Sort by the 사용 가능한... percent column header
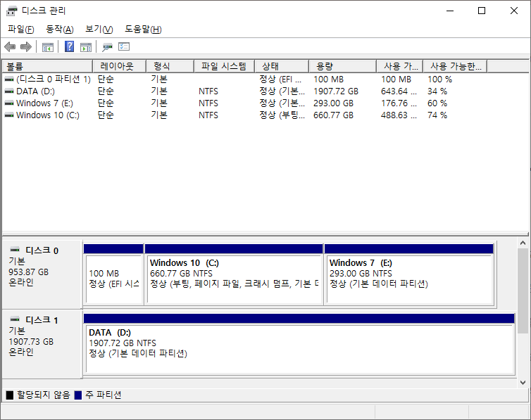The height and width of the screenshot is (420, 531). (456, 66)
